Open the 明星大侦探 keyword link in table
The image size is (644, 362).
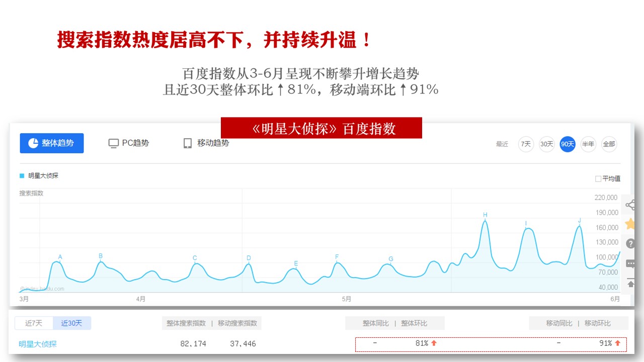pos(38,344)
